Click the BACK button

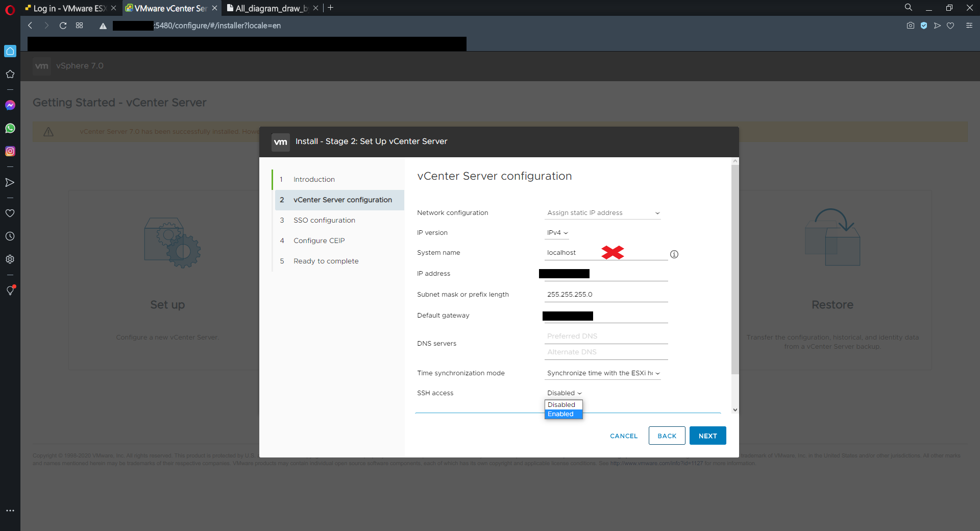tap(667, 436)
